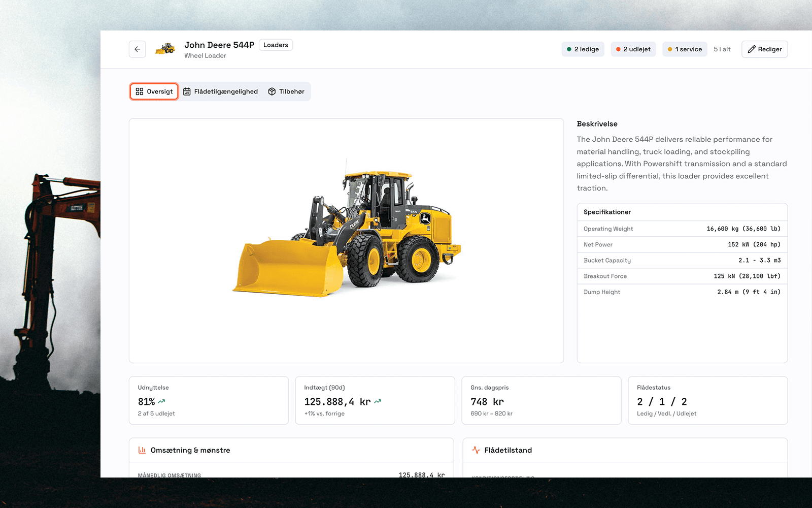Click the calendar icon on Flådetilgængelighed tab
Screen dimensions: 812x508
pyautogui.click(x=187, y=91)
